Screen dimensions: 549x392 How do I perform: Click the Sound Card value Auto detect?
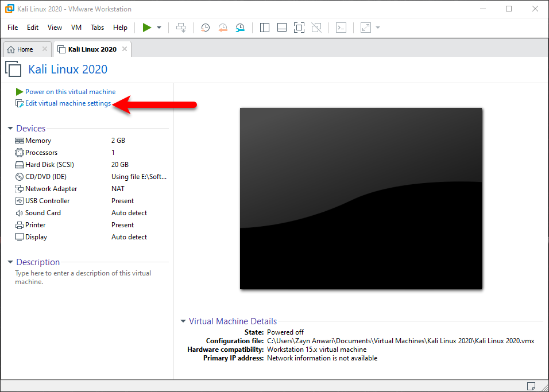(129, 213)
